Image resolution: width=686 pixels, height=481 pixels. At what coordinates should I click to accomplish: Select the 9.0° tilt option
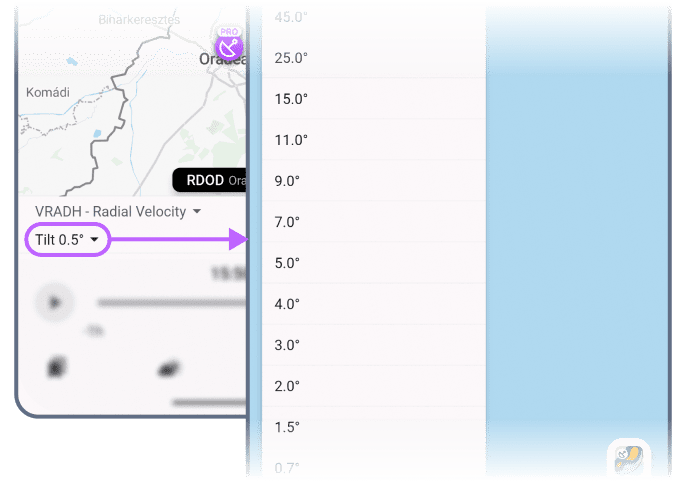(374, 181)
